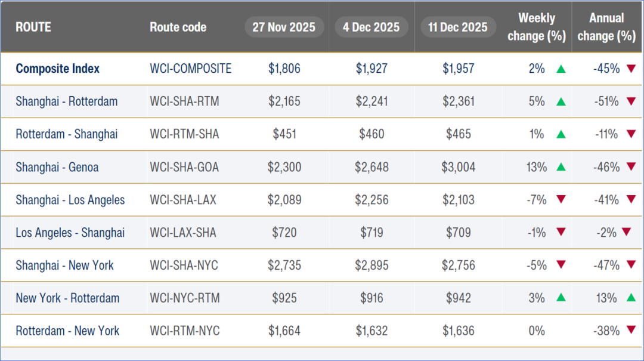This screenshot has height=361, width=644.
Task: Click the WCI-SHA-GOA route code
Action: [x=184, y=167]
